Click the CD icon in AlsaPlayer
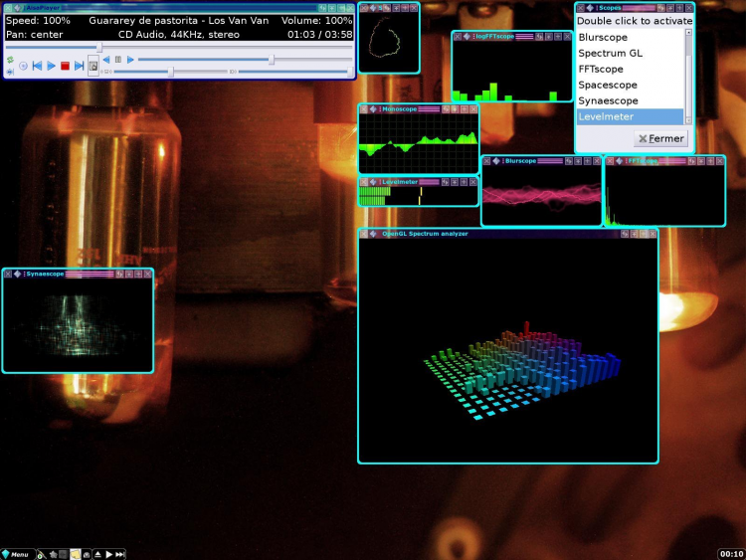The image size is (746, 560). tap(23, 66)
